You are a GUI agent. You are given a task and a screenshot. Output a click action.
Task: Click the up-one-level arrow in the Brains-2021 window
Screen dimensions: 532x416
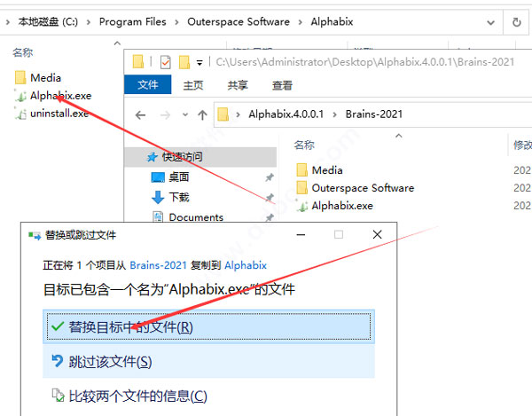202,115
